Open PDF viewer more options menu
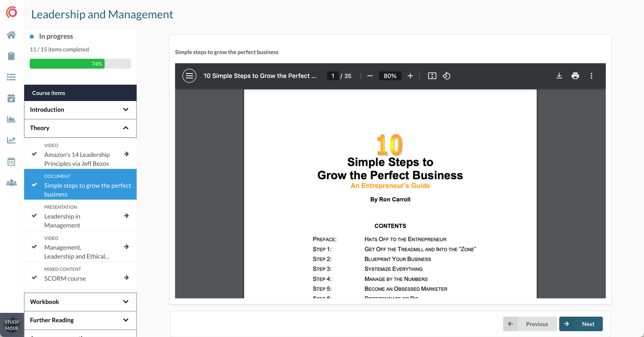Viewport: 644px width, 337px height. pos(591,76)
